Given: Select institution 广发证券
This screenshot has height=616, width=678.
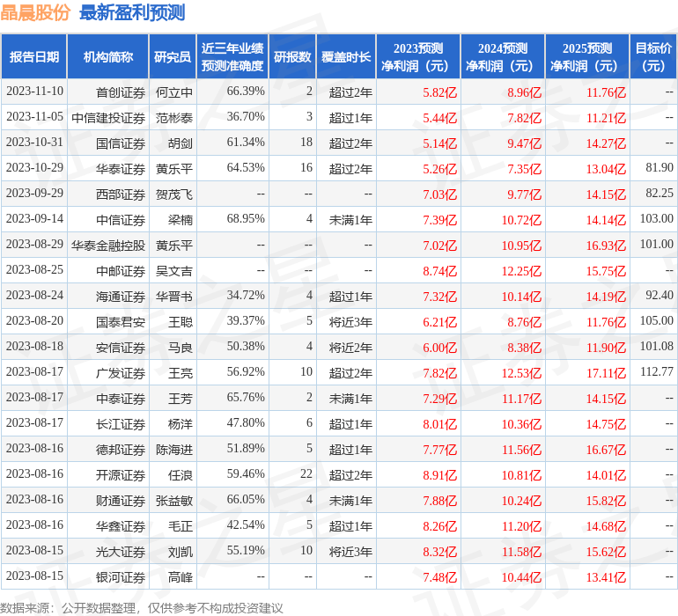Looking at the screenshot, I should tap(121, 372).
